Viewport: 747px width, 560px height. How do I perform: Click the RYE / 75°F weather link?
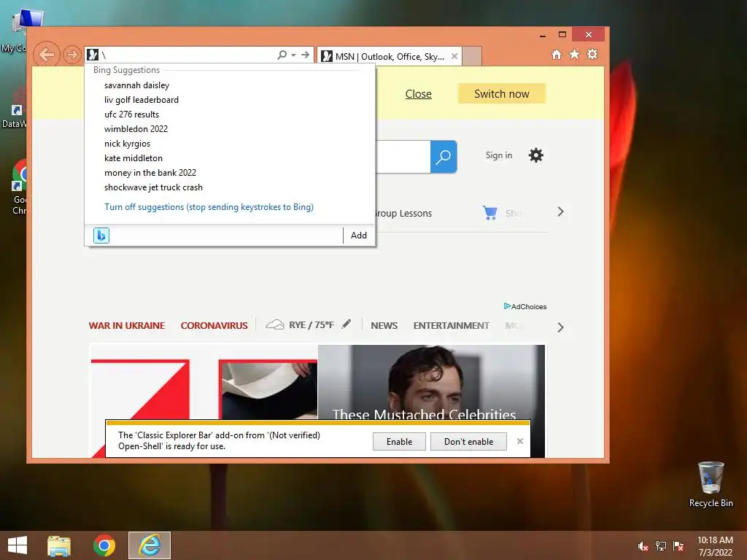click(x=311, y=325)
